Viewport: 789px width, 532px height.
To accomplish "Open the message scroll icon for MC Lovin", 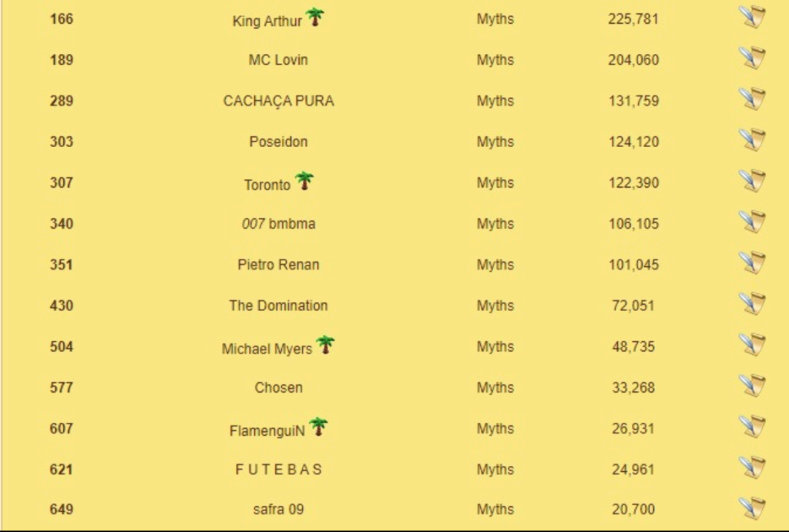I will (x=752, y=58).
